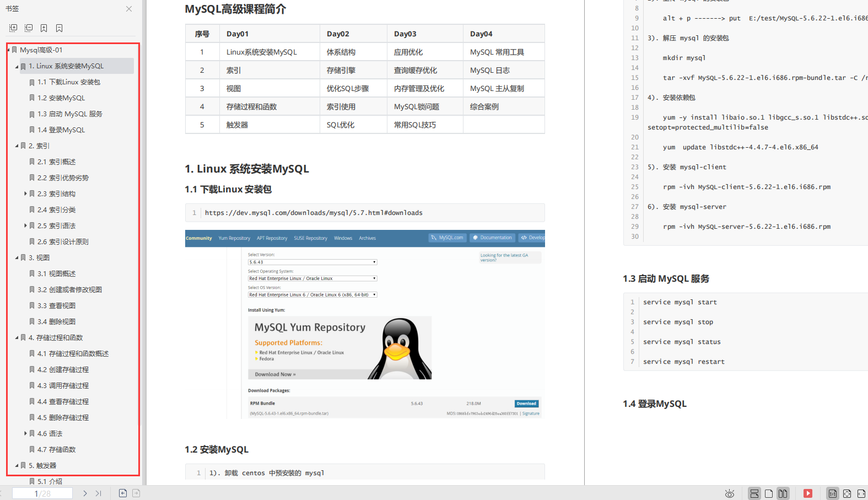Open bookmark 4.1 存储过程和函数概述
This screenshot has height=500, width=868.
pos(73,354)
